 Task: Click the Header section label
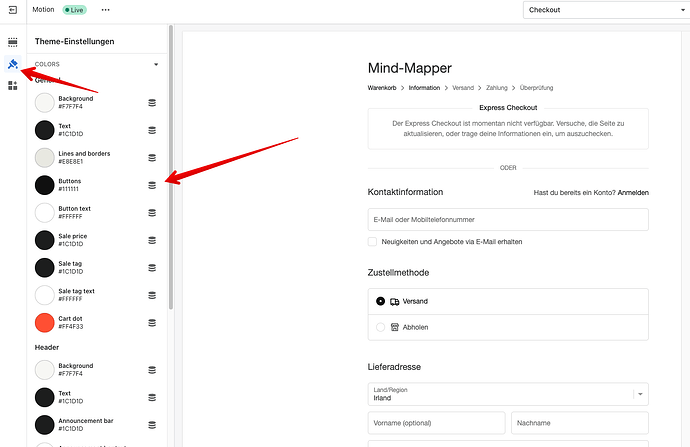47,347
